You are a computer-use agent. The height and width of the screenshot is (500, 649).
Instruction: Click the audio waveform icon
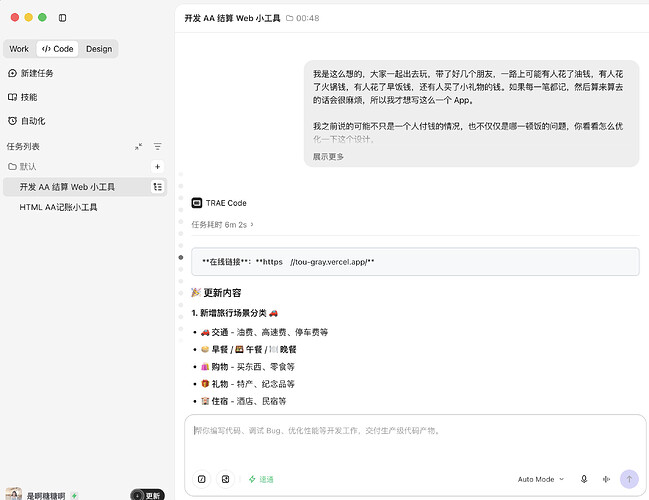[x=606, y=479]
